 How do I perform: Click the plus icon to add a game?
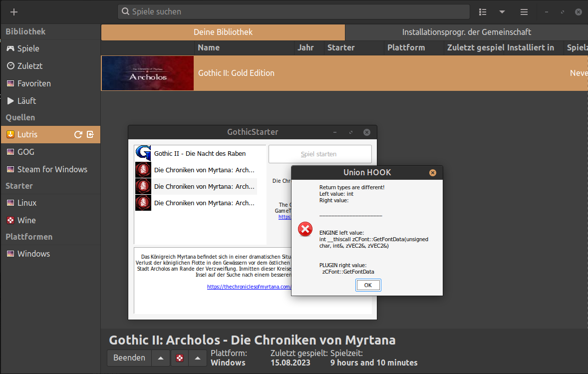tap(14, 12)
